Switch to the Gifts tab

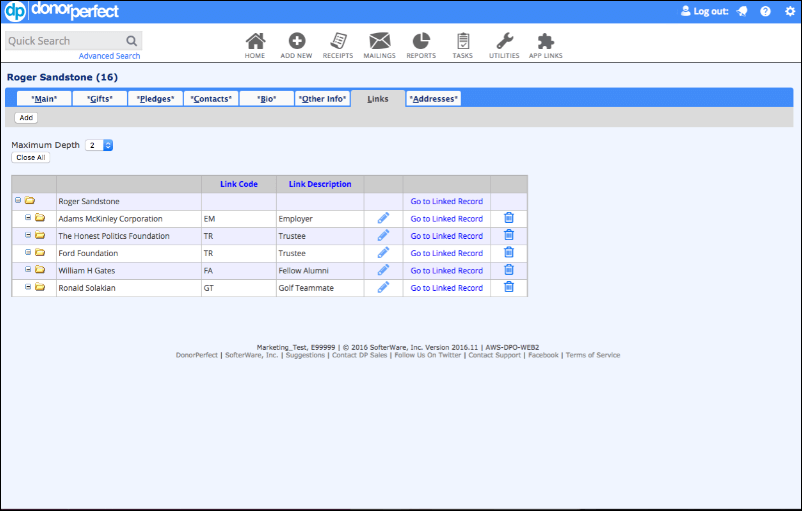(100, 99)
